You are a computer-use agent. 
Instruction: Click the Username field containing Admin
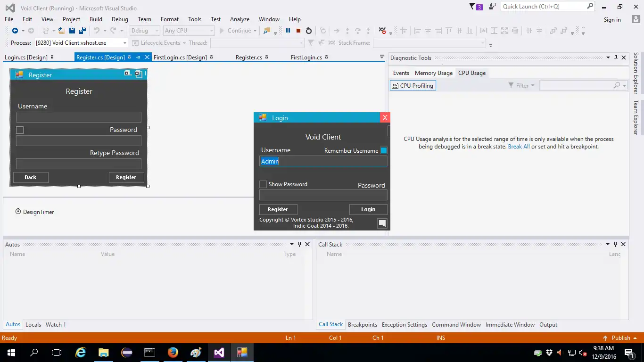click(x=323, y=161)
